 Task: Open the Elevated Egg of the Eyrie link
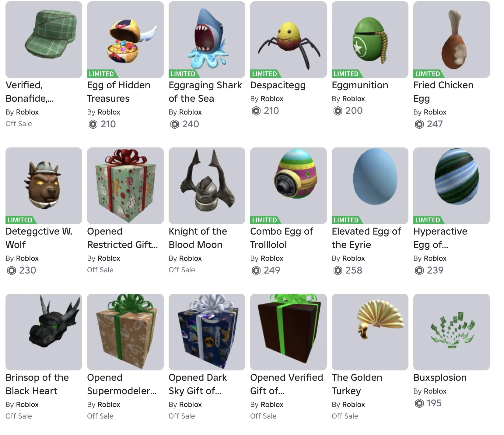click(x=366, y=238)
